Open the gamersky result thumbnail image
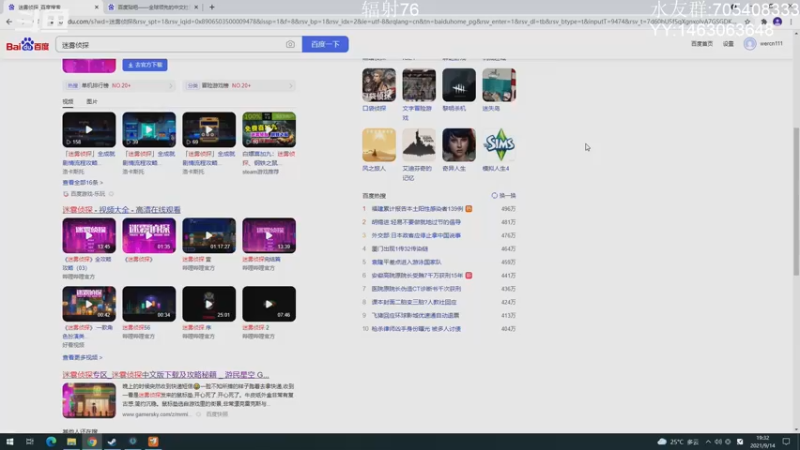Viewport: 800px width, 450px height. click(89, 401)
